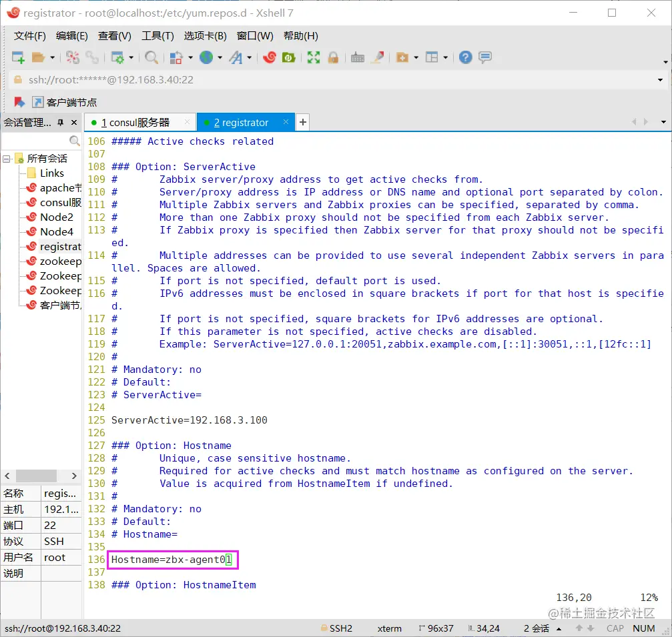Close the 2 registrator tab
Viewport: 672px width, 637px height.
pos(286,122)
